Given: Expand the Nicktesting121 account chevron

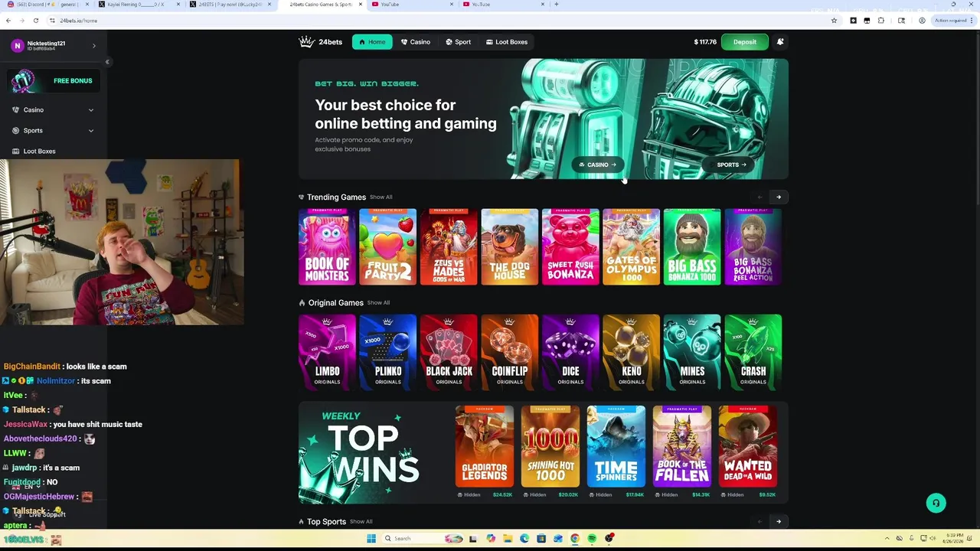Looking at the screenshot, I should [94, 46].
